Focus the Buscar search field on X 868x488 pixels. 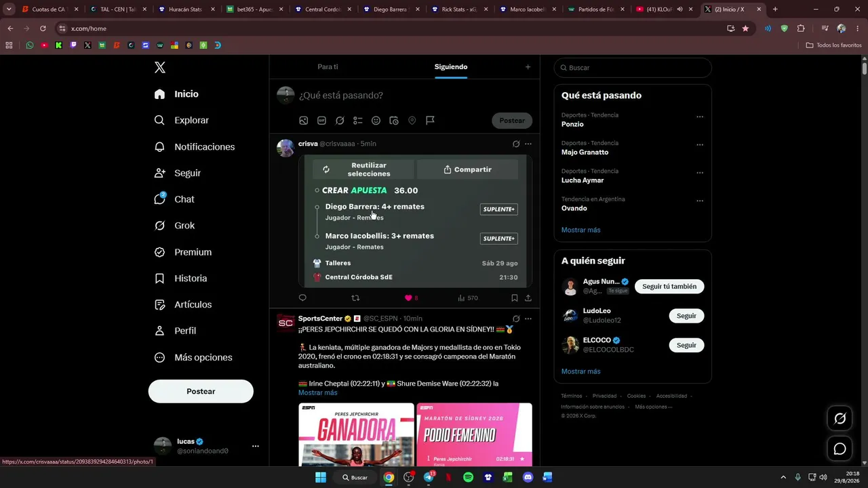633,68
